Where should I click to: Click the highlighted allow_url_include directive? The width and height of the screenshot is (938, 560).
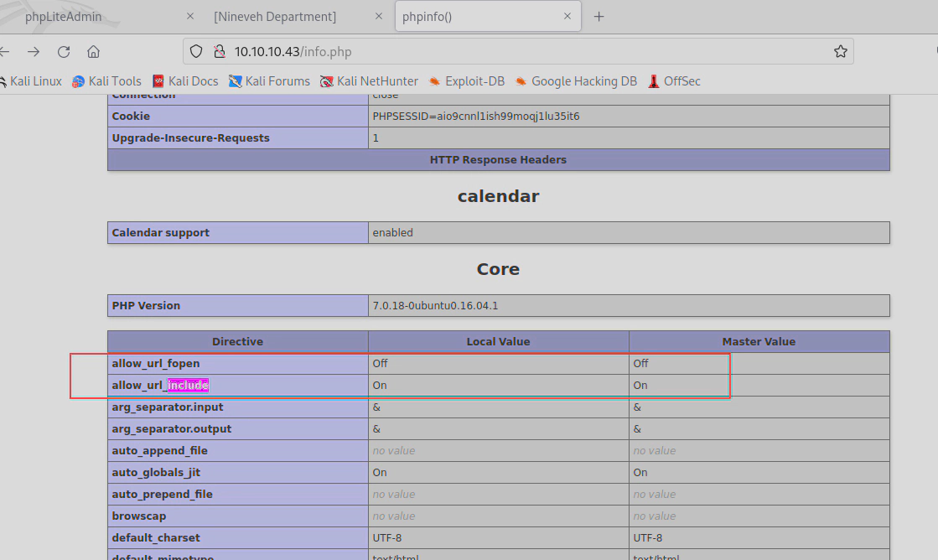click(160, 386)
